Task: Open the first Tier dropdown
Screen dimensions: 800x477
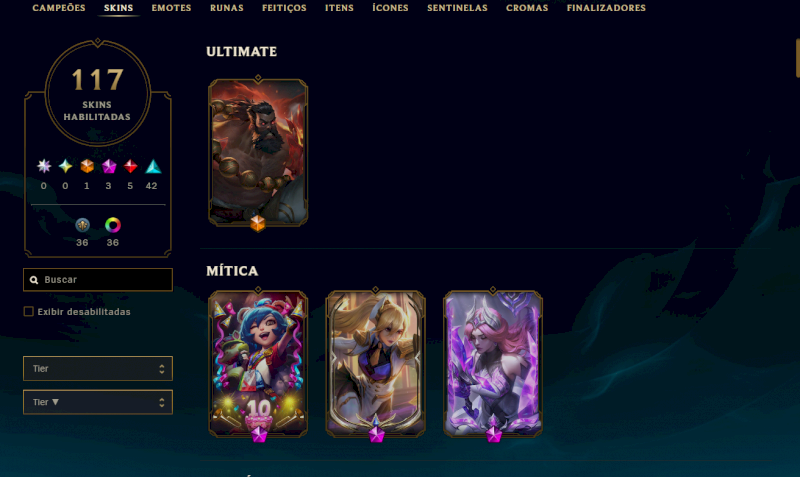Action: click(x=98, y=368)
